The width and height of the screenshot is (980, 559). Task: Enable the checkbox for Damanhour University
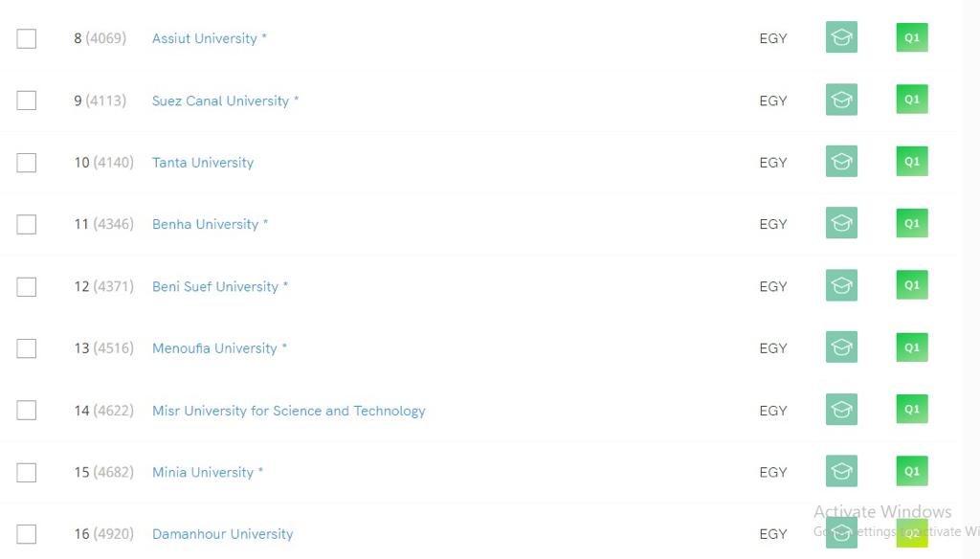tap(26, 534)
